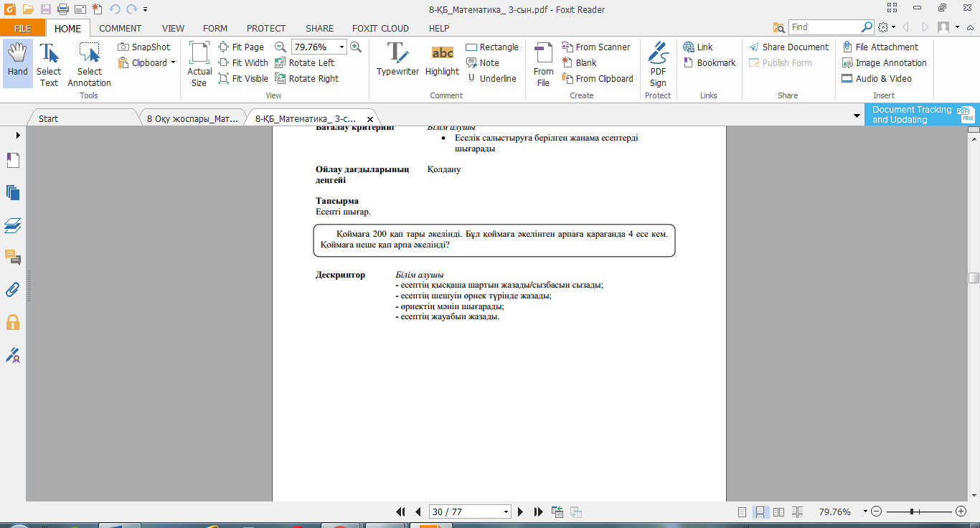
Task: Apply Fit Visible view
Action: [x=243, y=79]
